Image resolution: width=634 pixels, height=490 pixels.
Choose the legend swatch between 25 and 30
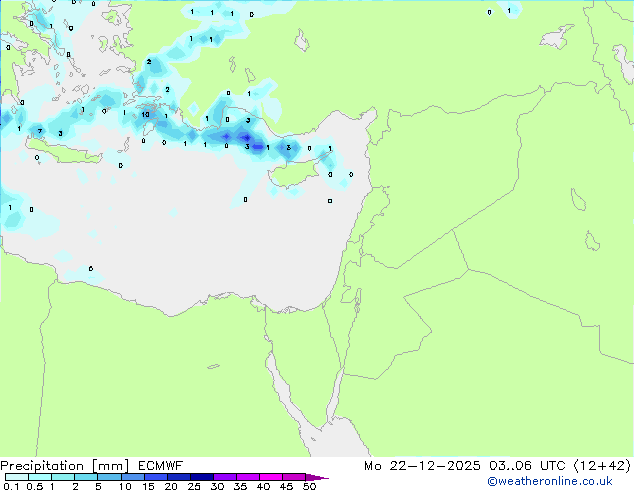point(202,477)
